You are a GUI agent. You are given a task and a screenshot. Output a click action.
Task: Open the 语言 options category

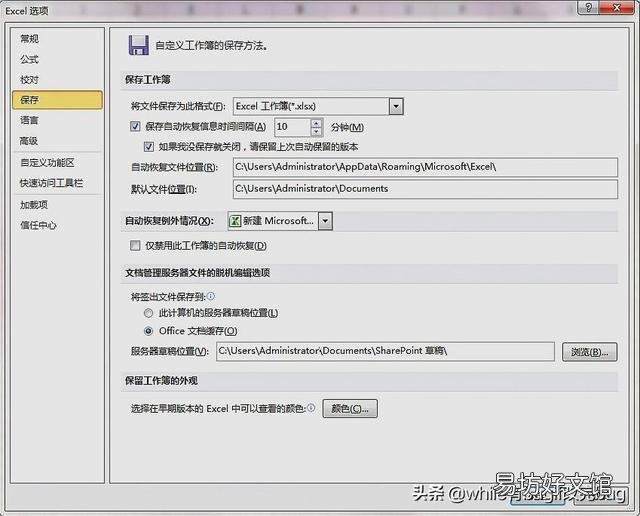pos(29,120)
